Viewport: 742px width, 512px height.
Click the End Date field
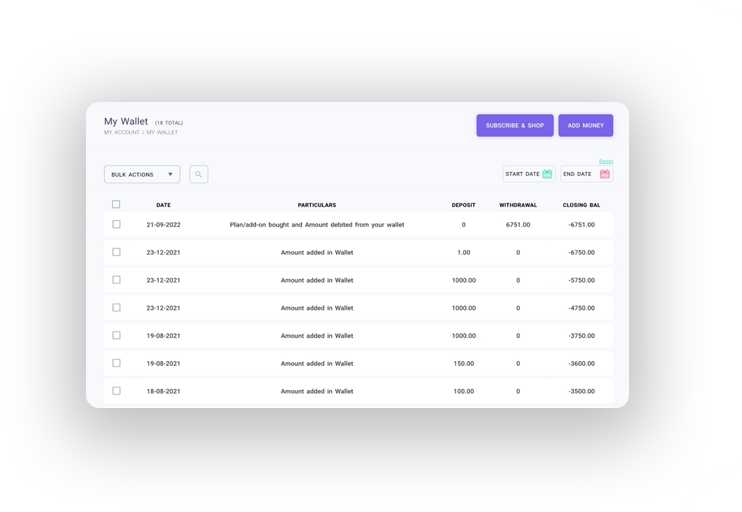[x=578, y=174]
